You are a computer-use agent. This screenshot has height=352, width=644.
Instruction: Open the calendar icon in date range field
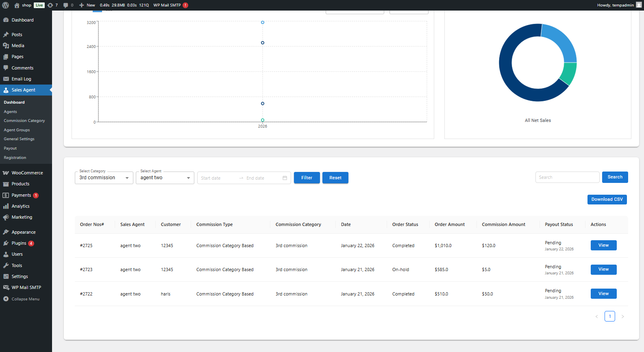tap(285, 178)
